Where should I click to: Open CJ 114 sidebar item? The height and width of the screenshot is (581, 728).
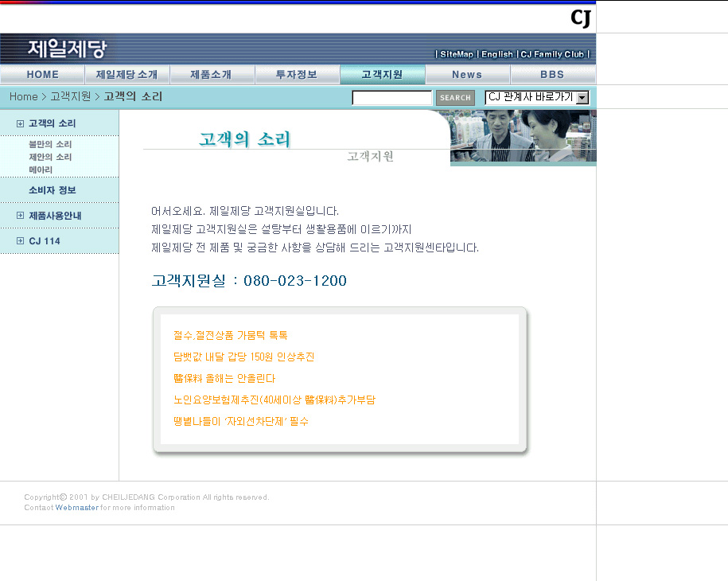[45, 241]
